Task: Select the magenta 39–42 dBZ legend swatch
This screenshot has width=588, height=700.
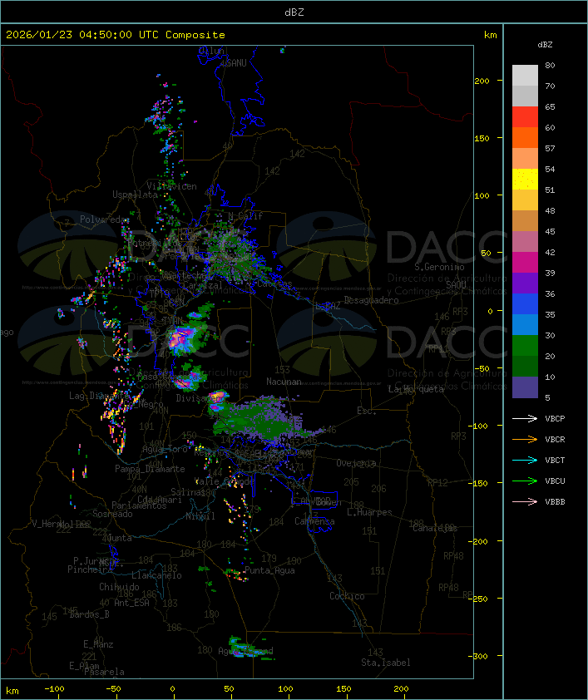Action: 525,263
